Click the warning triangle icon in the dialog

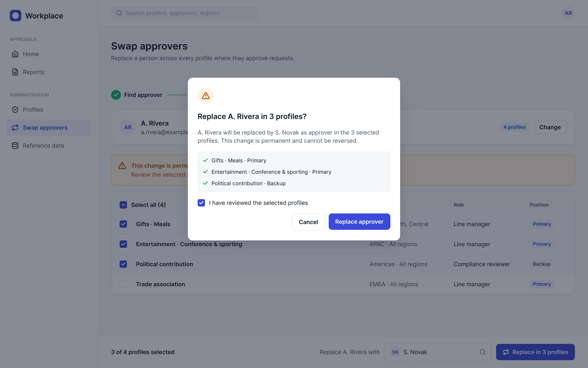pos(206,96)
